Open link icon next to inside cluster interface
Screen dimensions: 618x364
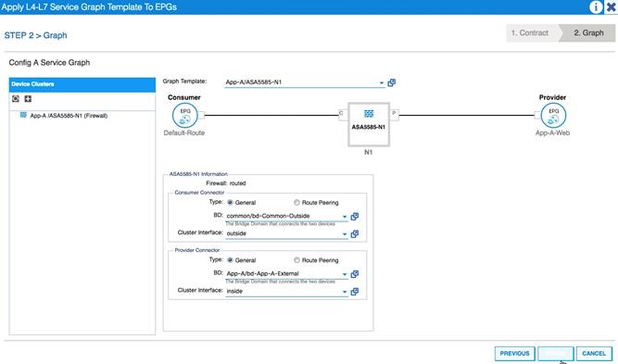tap(355, 292)
